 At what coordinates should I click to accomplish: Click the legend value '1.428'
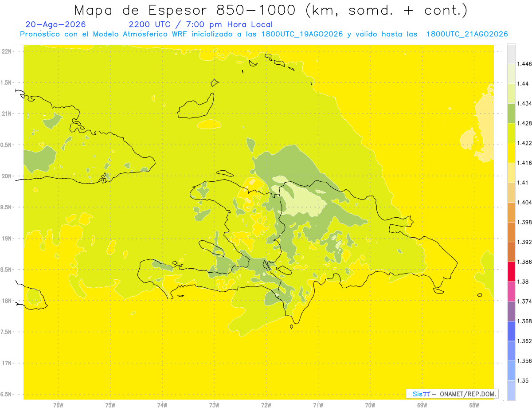pyautogui.click(x=524, y=123)
